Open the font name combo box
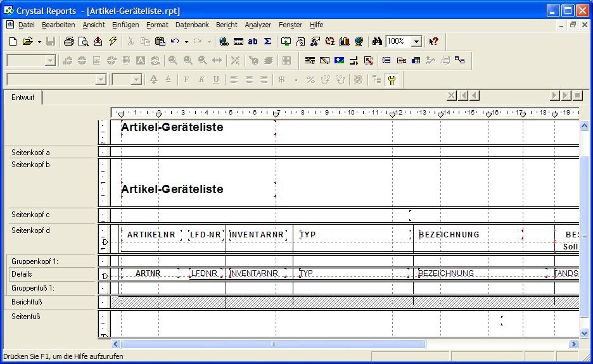Viewport: 593px width, 364px height. [57, 80]
